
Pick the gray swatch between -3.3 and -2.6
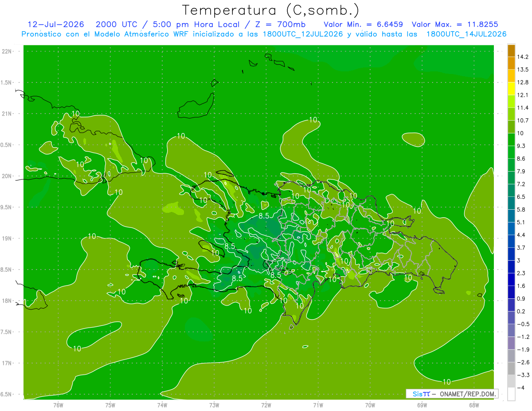pyautogui.click(x=511, y=368)
